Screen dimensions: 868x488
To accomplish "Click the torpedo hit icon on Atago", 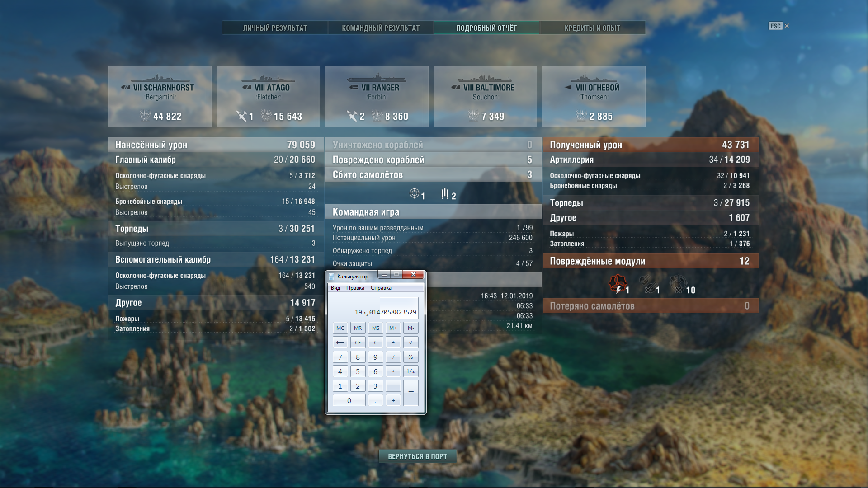I will coord(242,116).
